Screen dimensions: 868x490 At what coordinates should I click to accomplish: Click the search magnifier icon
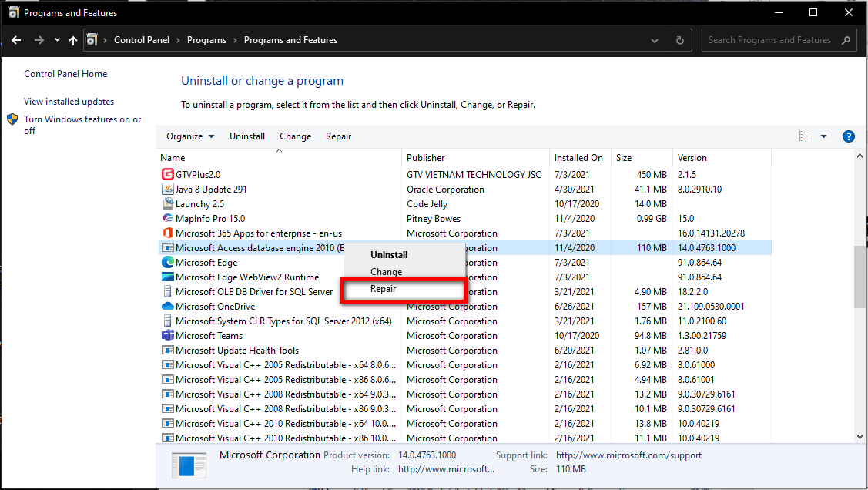[x=846, y=40]
